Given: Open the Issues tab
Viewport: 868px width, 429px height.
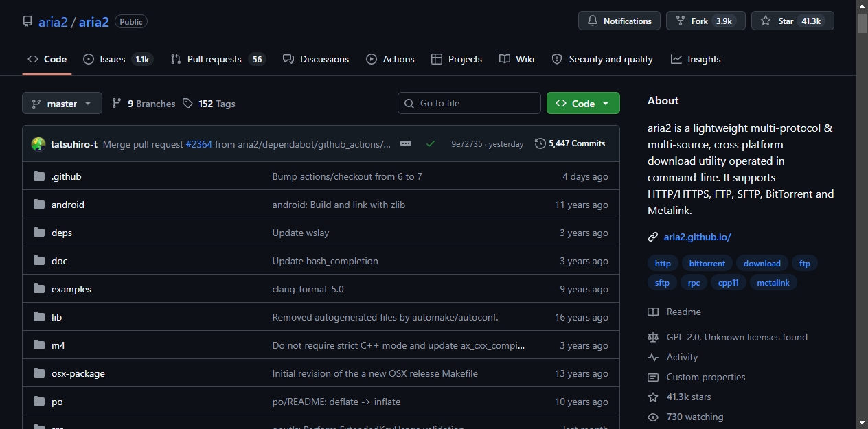Looking at the screenshot, I should (117, 59).
